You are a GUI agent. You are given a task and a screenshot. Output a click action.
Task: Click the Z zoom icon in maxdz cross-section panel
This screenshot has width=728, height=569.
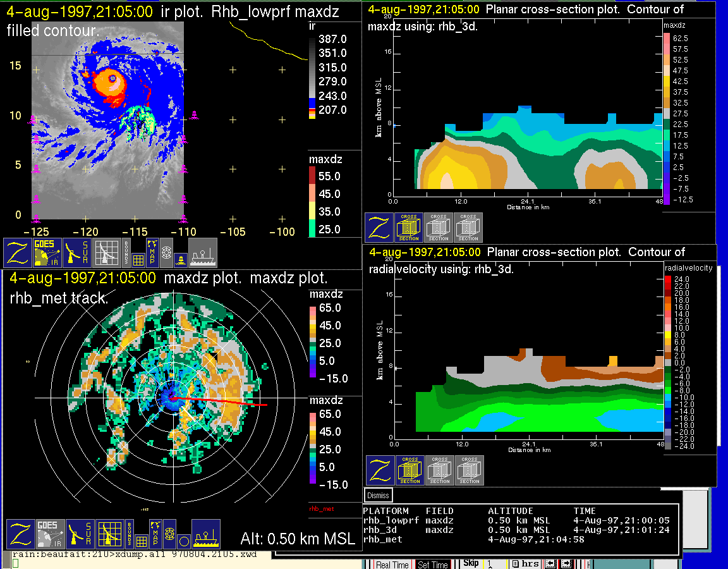tap(379, 228)
